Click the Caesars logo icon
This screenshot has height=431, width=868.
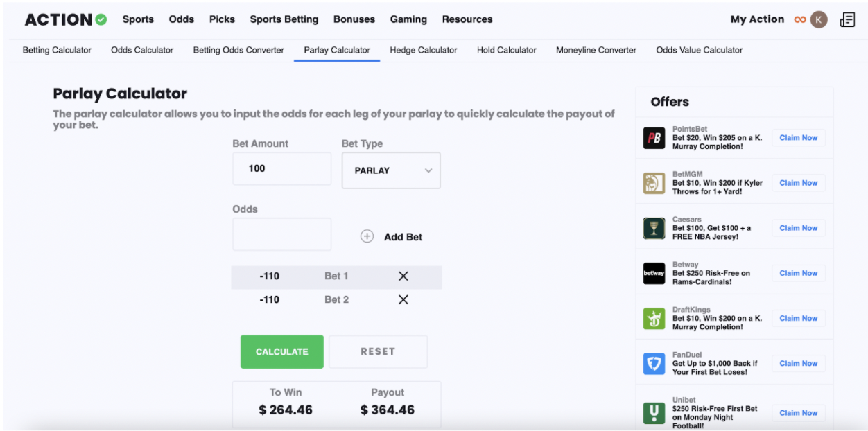point(654,228)
